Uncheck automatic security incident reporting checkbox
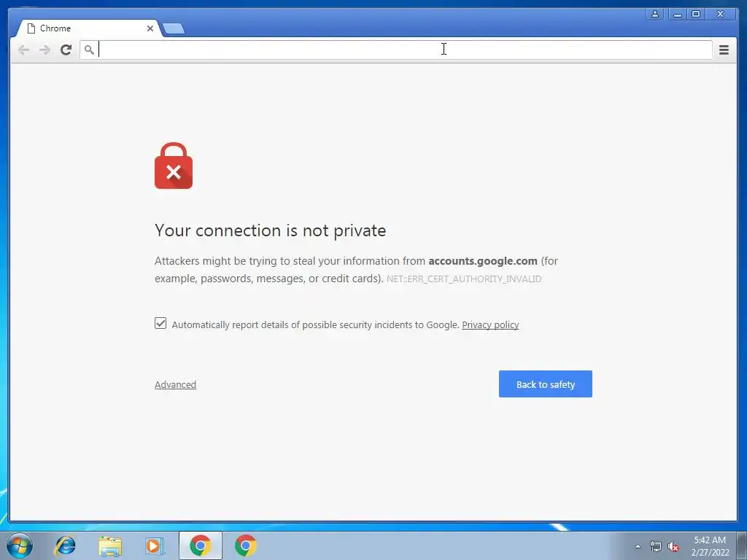747x560 pixels. [160, 323]
